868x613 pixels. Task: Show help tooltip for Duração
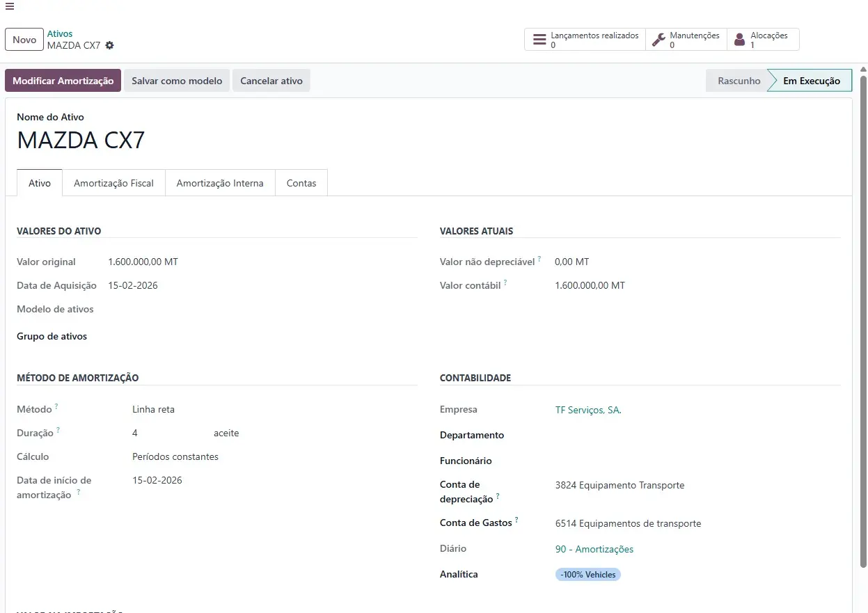pyautogui.click(x=58, y=430)
